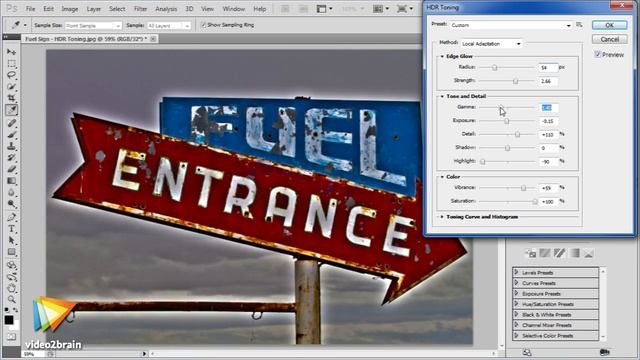This screenshot has height=360, width=640.
Task: Select the Lasso tool
Action: pos(11,75)
